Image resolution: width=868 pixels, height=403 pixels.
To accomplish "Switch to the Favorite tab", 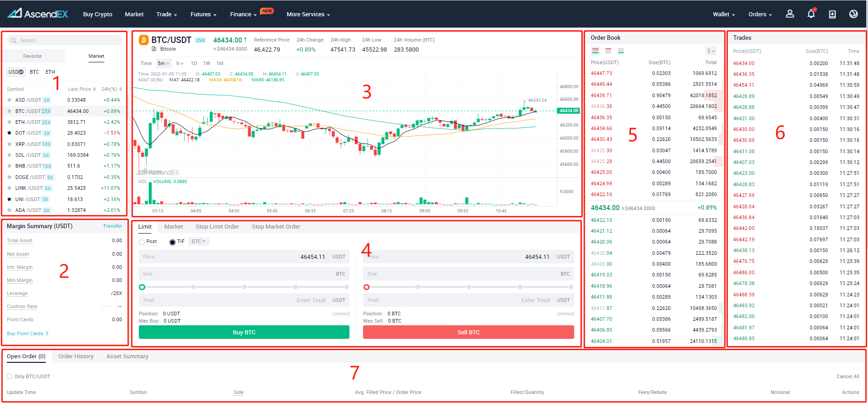I will (x=33, y=56).
